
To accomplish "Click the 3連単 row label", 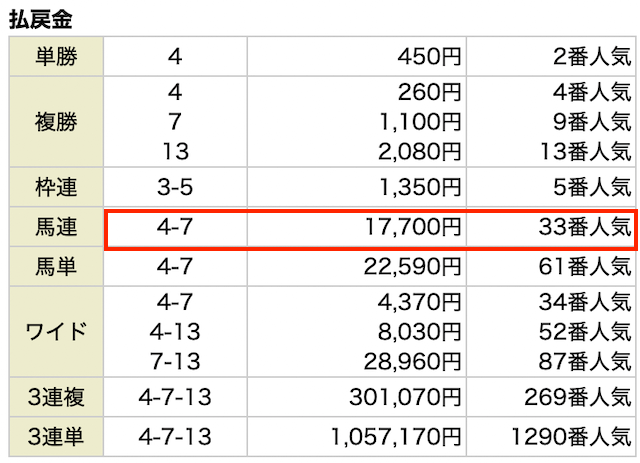I will (56, 437).
